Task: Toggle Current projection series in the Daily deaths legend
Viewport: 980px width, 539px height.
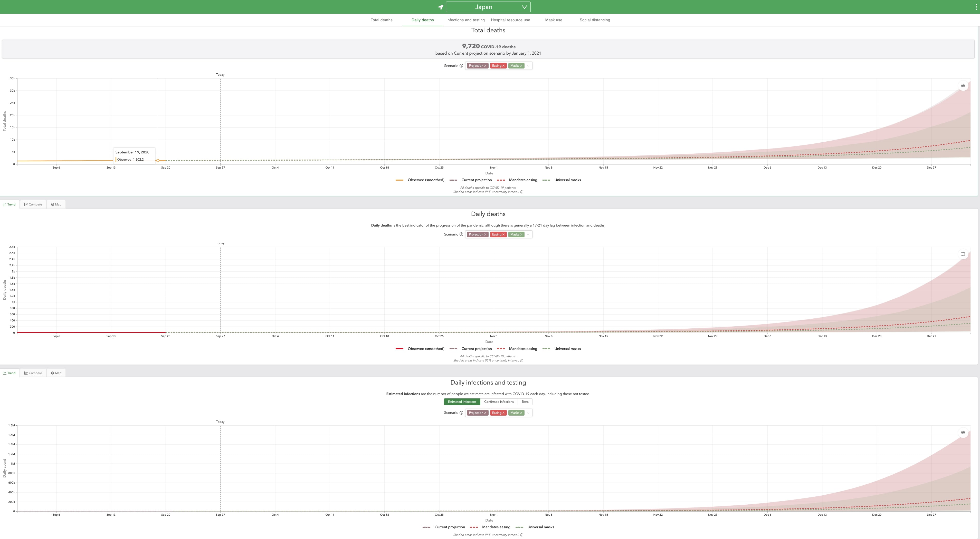Action: point(471,349)
